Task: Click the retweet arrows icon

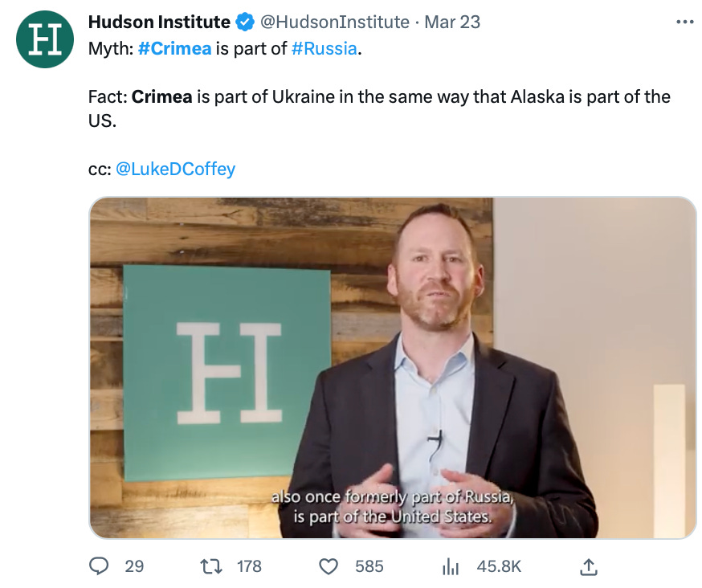Action: pyautogui.click(x=210, y=566)
